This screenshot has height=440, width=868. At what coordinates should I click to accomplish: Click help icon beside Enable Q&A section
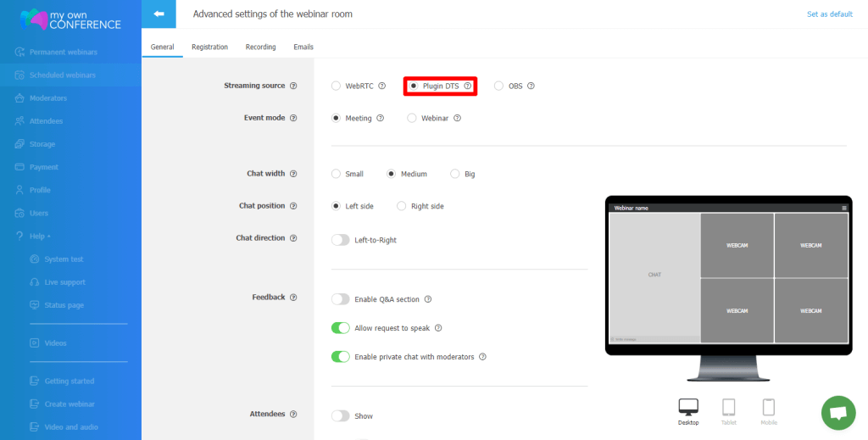[428, 299]
